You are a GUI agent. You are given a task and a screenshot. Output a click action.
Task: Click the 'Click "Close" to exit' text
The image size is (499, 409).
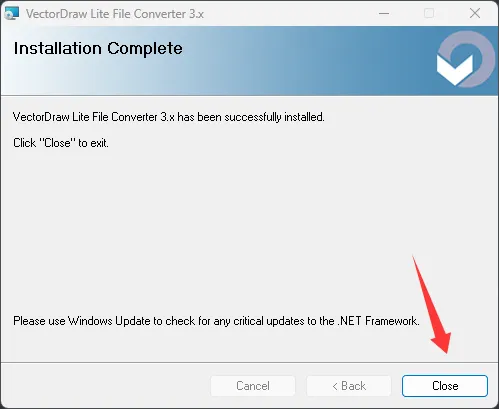coord(61,143)
